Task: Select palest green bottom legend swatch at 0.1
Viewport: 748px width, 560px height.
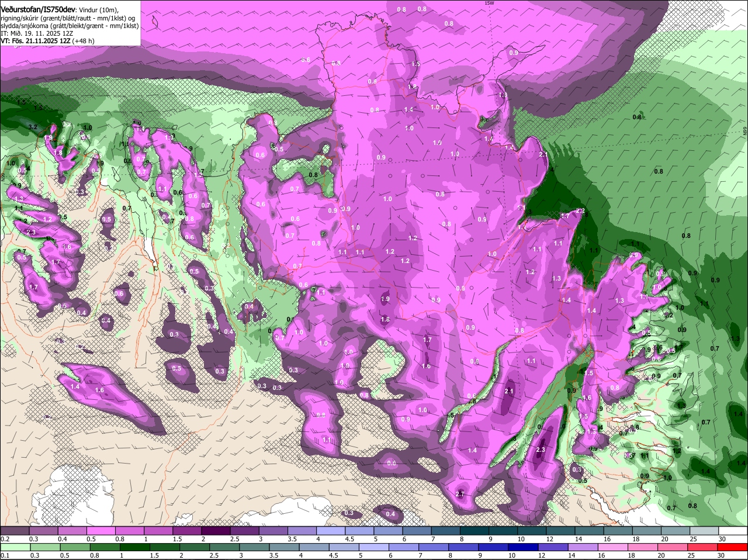Action: click(15, 547)
